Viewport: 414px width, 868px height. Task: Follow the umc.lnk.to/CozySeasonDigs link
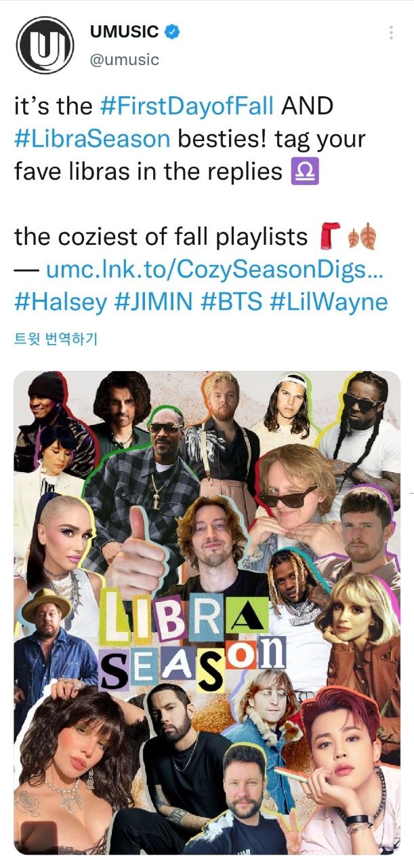point(215,270)
